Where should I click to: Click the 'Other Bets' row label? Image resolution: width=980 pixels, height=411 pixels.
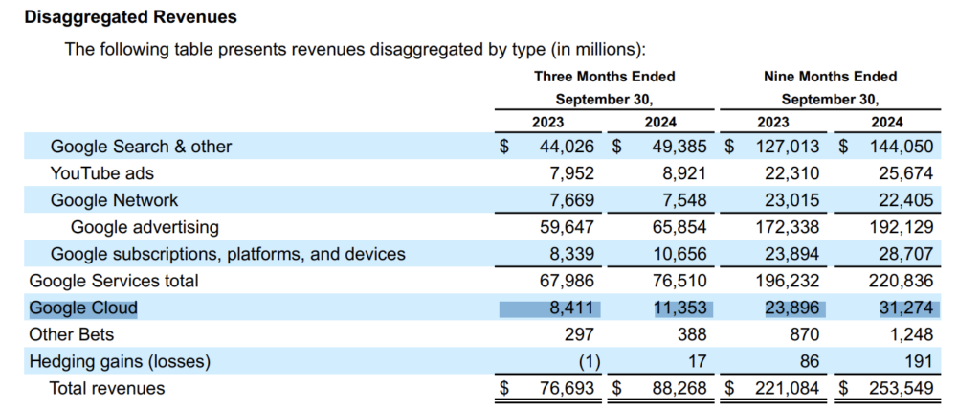point(72,334)
